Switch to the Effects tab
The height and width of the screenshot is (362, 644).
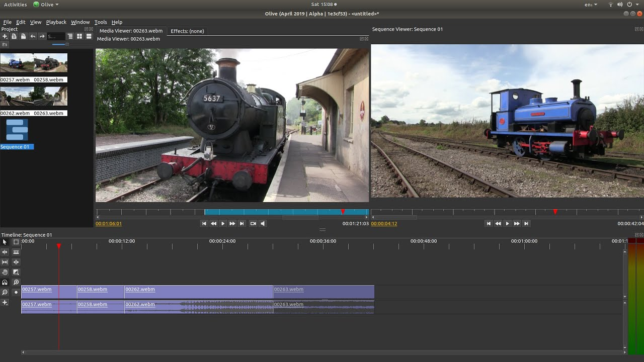(187, 31)
